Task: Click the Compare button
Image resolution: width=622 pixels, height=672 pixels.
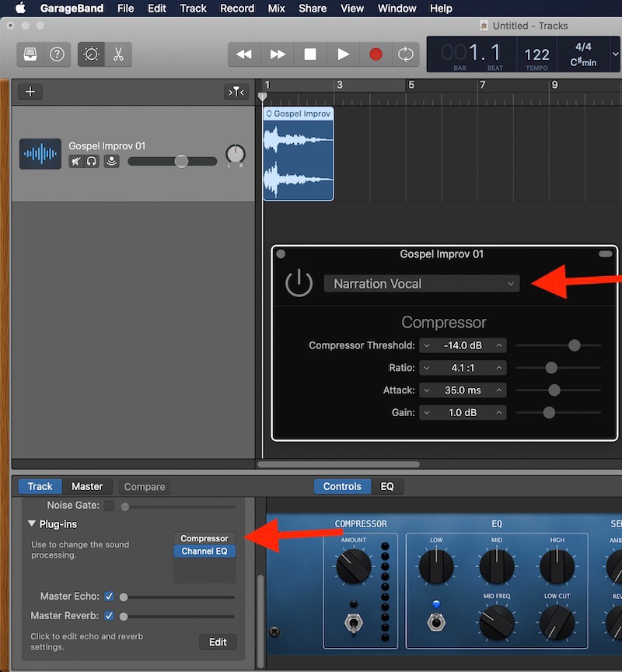Action: point(145,487)
